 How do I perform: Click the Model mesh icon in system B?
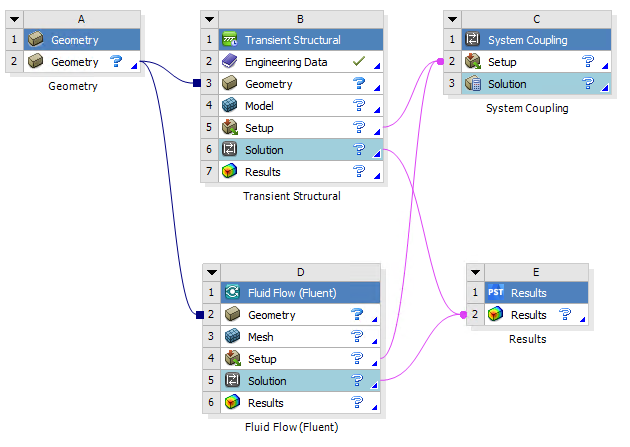[230, 105]
